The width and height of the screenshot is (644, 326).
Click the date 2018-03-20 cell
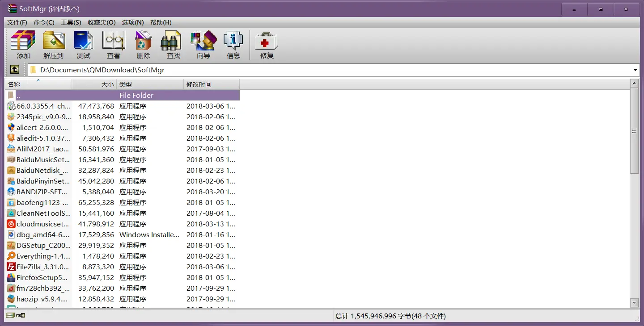click(211, 192)
